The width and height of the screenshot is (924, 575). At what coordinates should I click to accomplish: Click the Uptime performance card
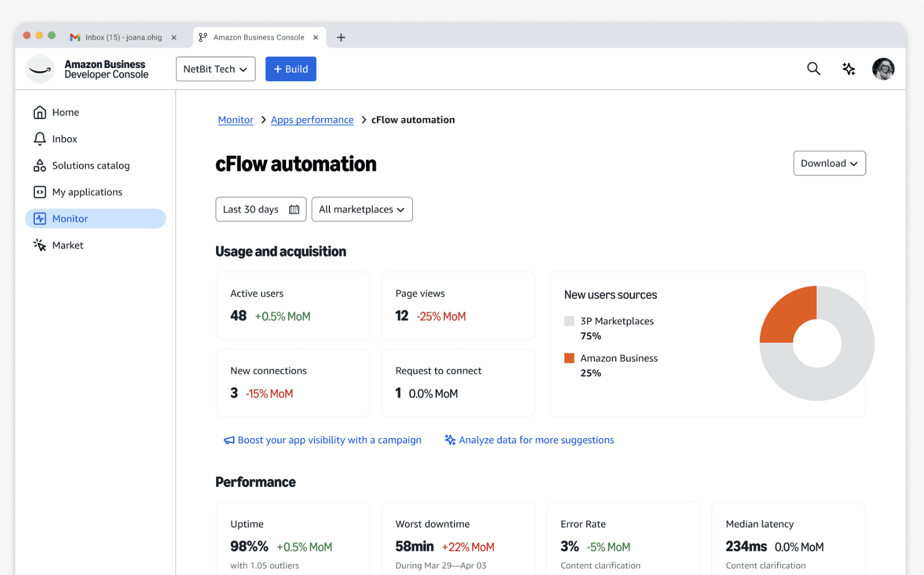(293, 539)
